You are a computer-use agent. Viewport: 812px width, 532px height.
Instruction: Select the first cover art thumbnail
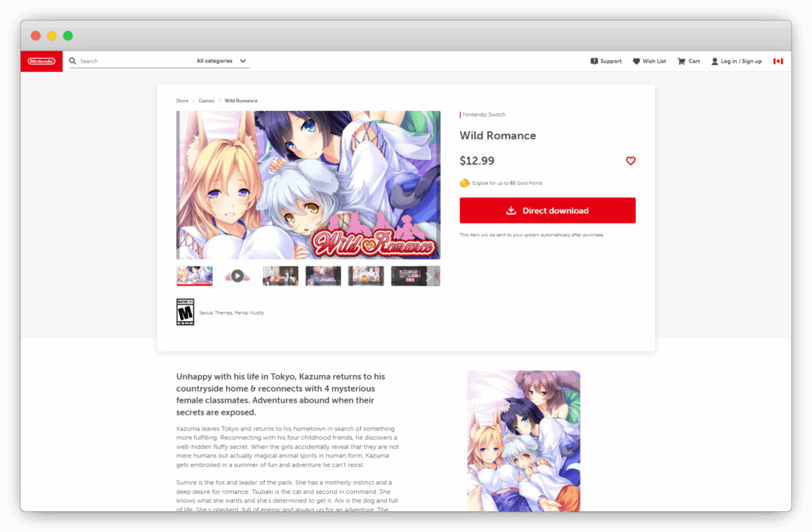[x=195, y=276]
